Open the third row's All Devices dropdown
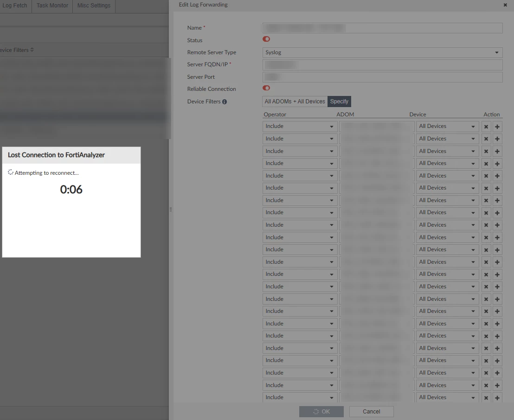The width and height of the screenshot is (514, 420). pyautogui.click(x=447, y=151)
